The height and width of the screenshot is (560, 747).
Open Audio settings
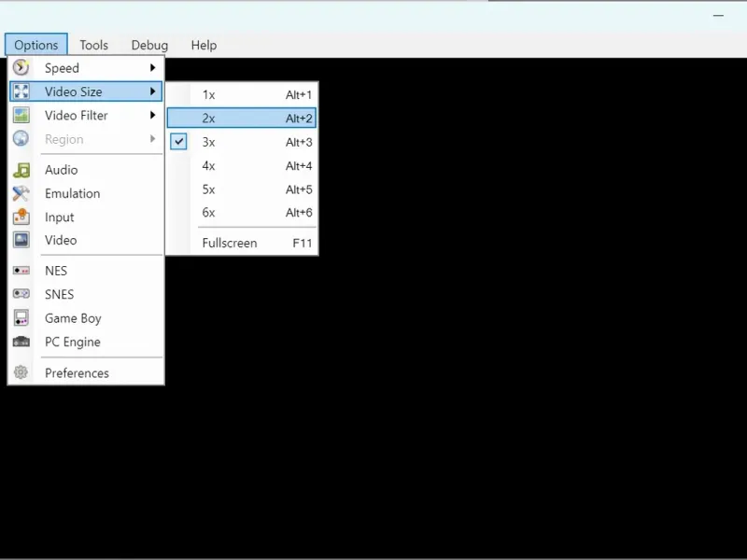86,170
